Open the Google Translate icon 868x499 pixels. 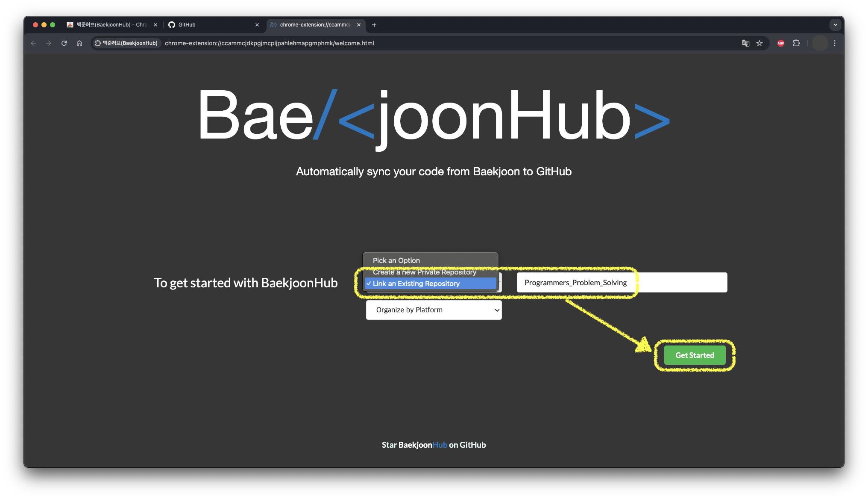[746, 43]
